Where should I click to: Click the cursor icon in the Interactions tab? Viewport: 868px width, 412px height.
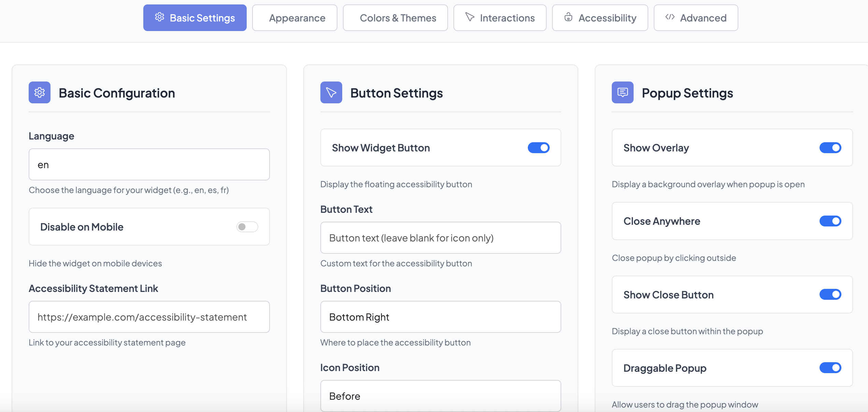(x=470, y=17)
